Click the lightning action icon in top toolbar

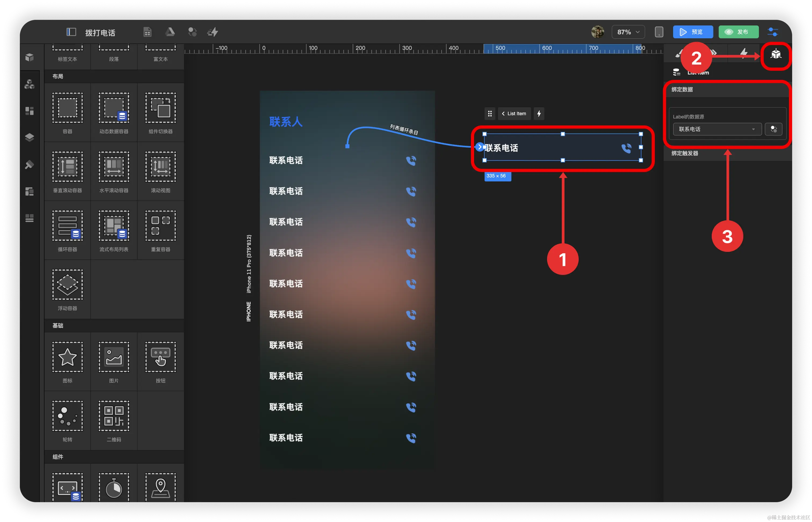213,32
